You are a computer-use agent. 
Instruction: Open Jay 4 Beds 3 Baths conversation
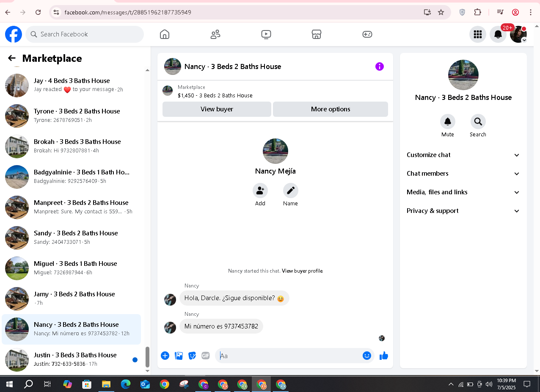click(72, 85)
